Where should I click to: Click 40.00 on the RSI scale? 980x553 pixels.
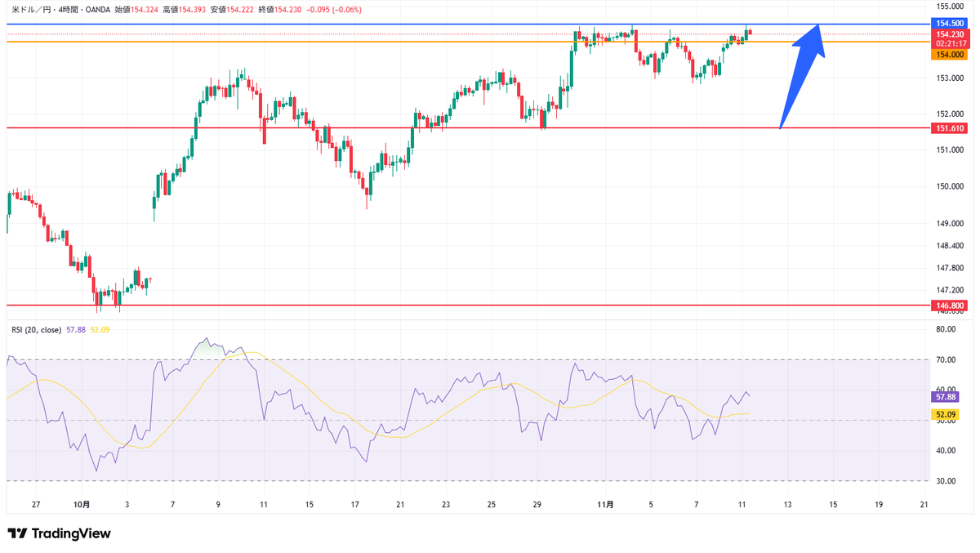click(946, 451)
